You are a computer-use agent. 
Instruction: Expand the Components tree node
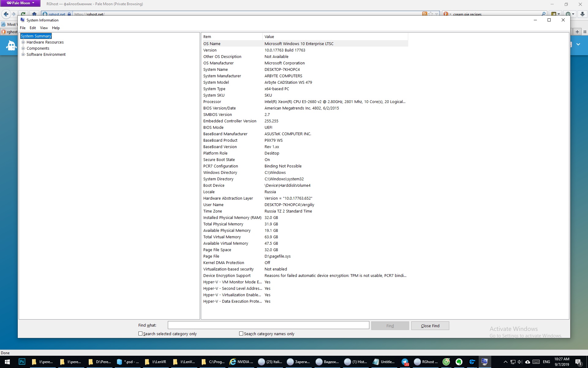[x=23, y=48]
